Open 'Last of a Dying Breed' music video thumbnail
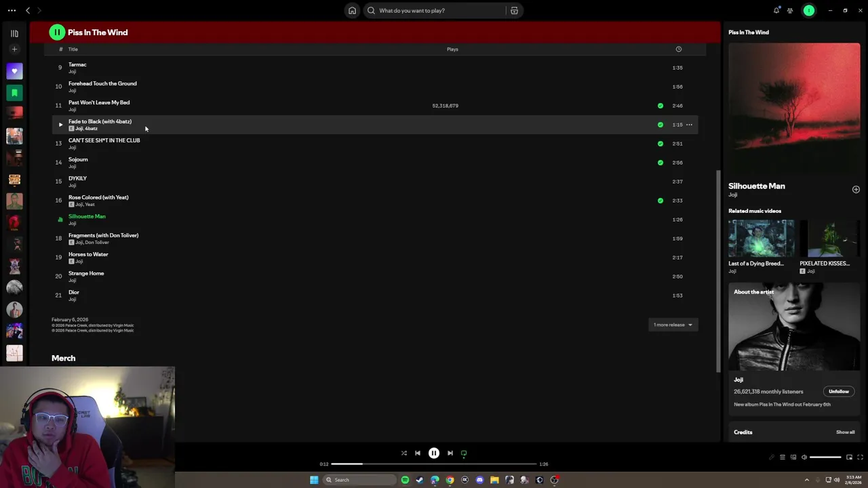868x488 pixels. click(x=761, y=238)
